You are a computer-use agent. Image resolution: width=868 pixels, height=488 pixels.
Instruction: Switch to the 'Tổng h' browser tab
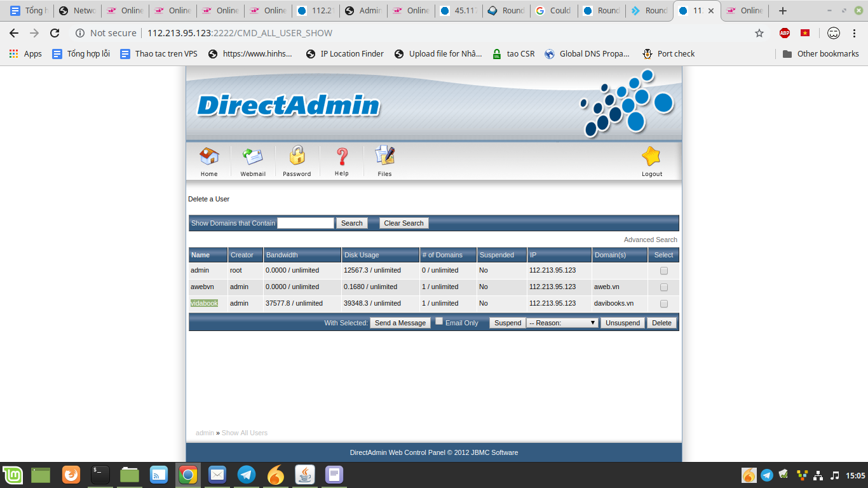pos(28,11)
